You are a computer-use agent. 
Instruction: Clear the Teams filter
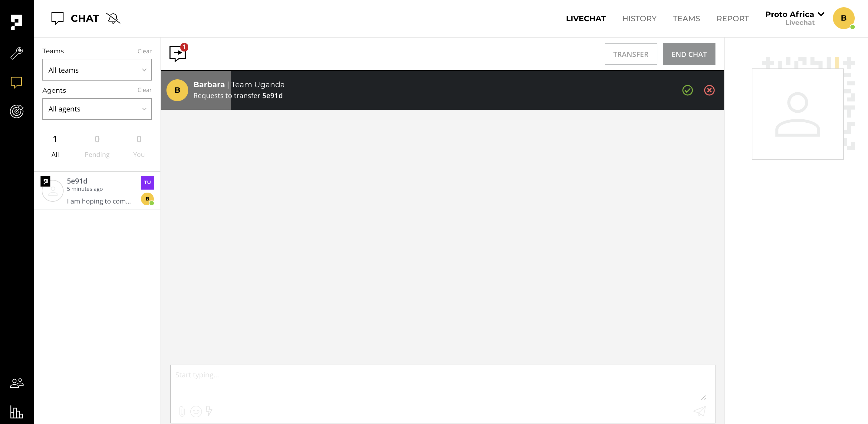(x=145, y=51)
